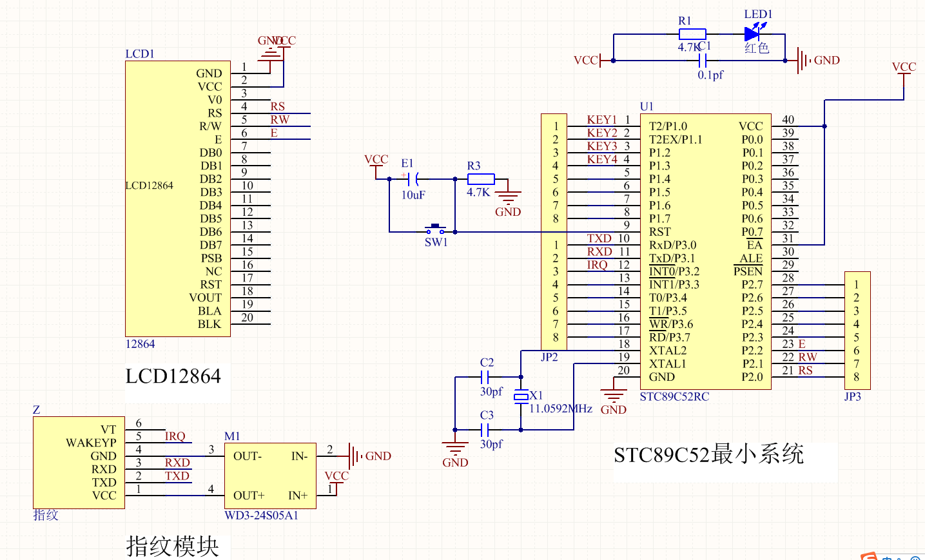The image size is (925, 560).
Task: Select the 30pf value under C3
Action: pyautogui.click(x=491, y=444)
